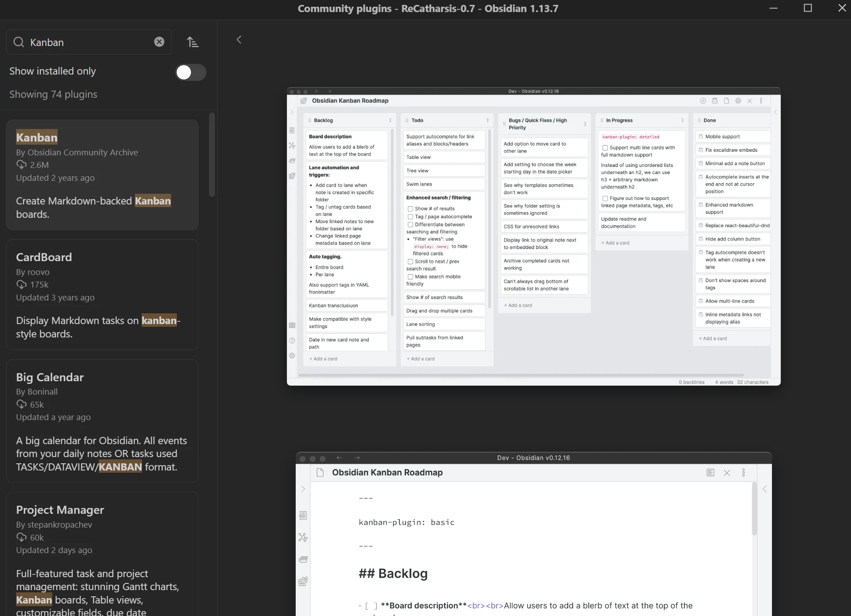Click 'By Boninall' author text
This screenshot has height=616, width=851.
(37, 391)
